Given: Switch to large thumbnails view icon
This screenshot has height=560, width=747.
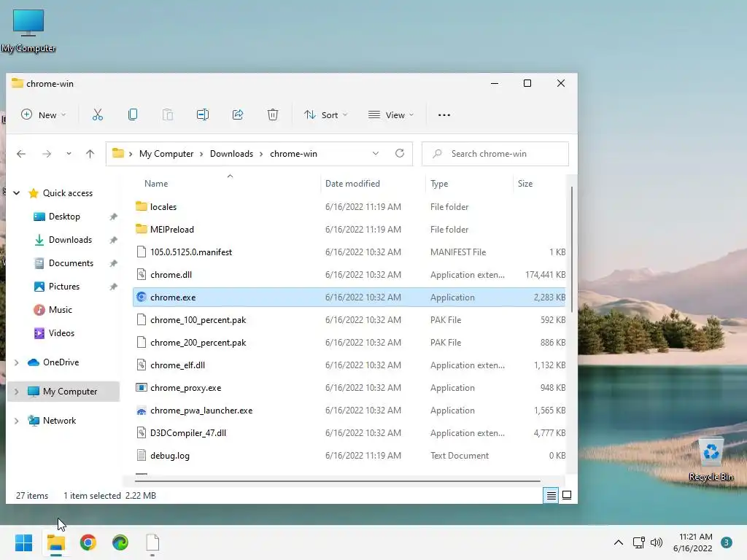Looking at the screenshot, I should (567, 495).
